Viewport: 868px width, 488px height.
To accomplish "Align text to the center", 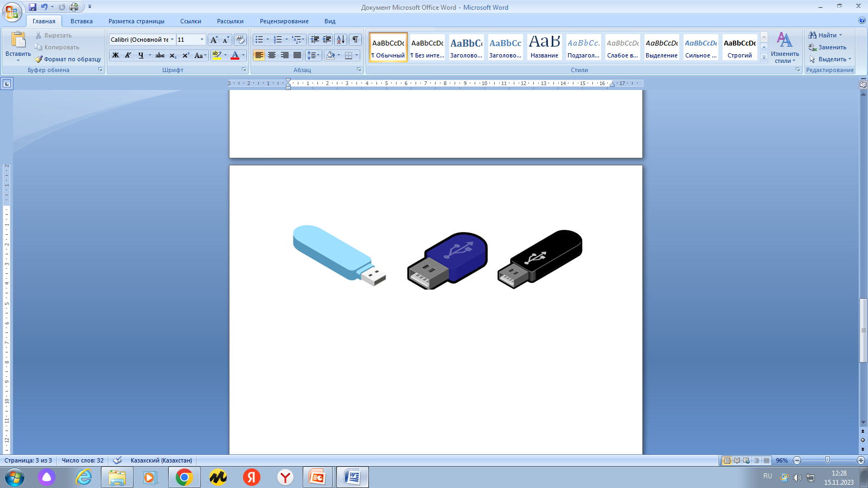I will point(272,55).
